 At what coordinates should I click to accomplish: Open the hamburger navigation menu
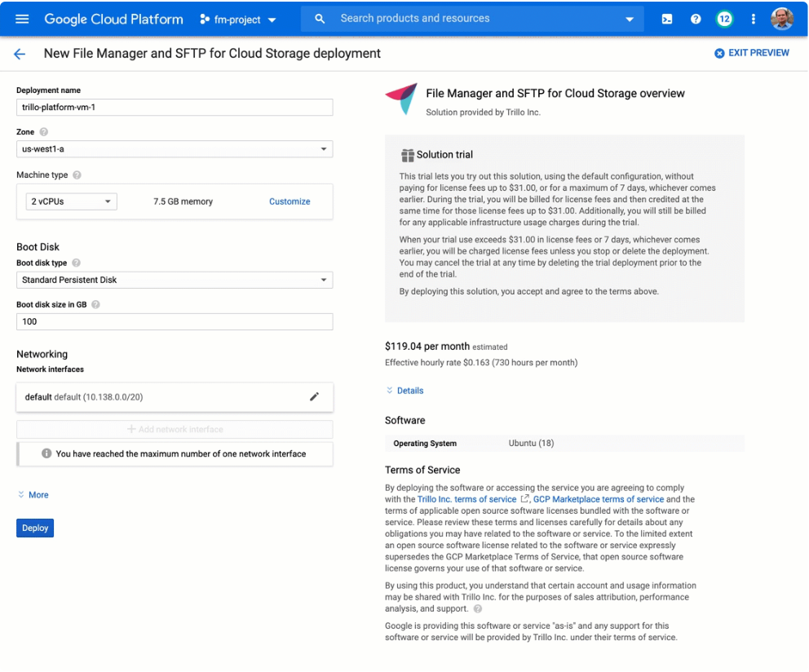[22, 19]
